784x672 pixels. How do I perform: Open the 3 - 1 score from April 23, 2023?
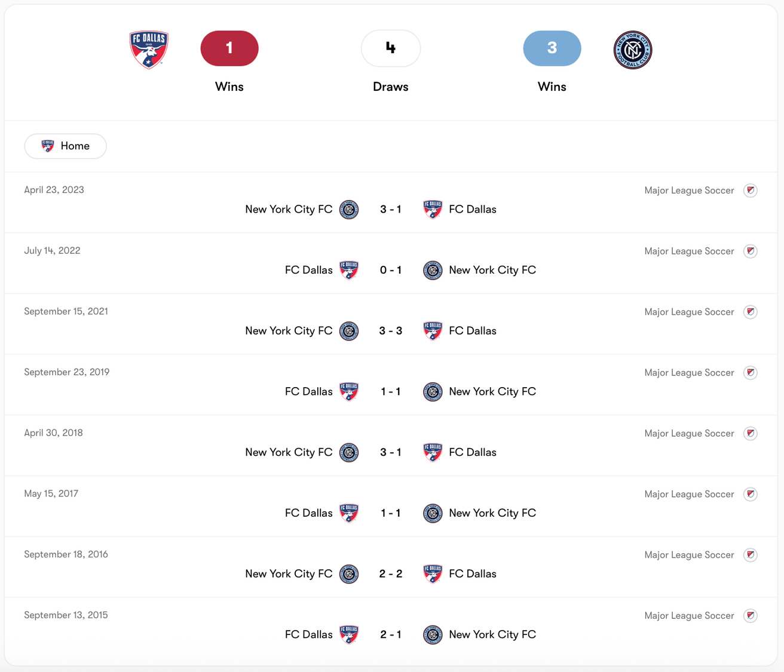(391, 210)
